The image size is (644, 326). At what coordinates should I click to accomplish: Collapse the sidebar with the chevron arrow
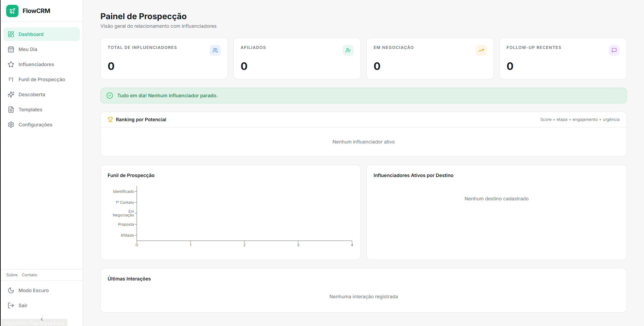[x=42, y=319]
